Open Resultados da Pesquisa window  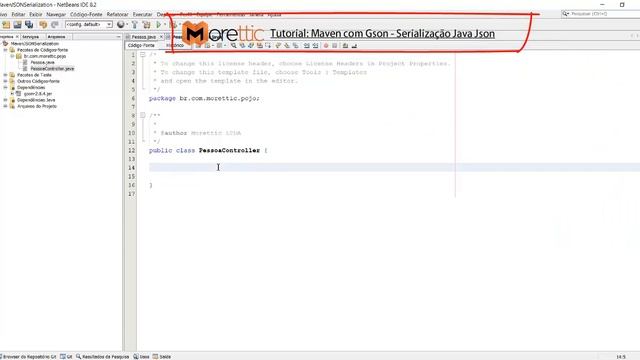point(102,357)
